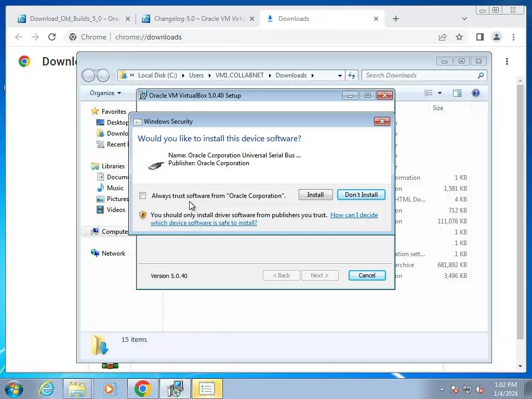
Task: Close the Windows Security dialog
Action: pyautogui.click(x=382, y=122)
